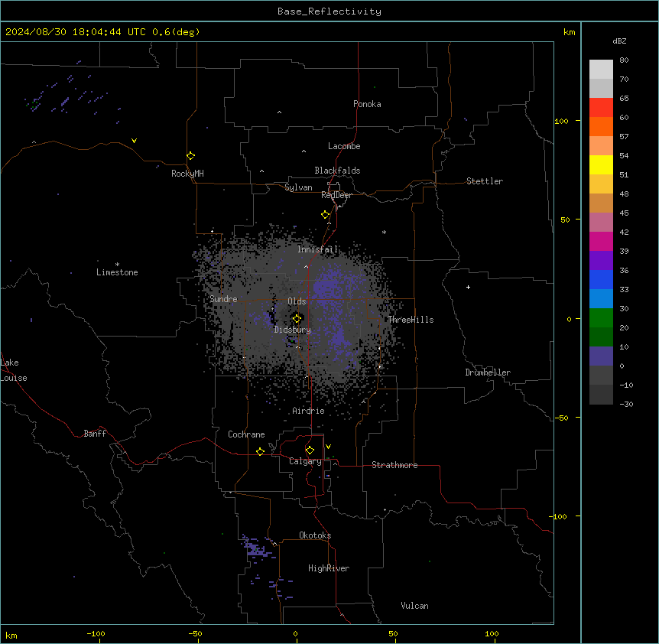The width and height of the screenshot is (659, 644).
Task: Click the km unit label at bottom left
Action: pos(11,635)
